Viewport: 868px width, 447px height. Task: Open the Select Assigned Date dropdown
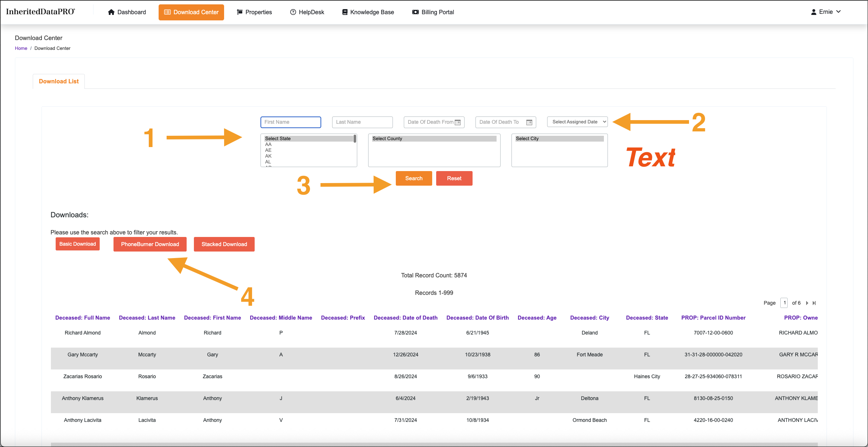pyautogui.click(x=577, y=122)
